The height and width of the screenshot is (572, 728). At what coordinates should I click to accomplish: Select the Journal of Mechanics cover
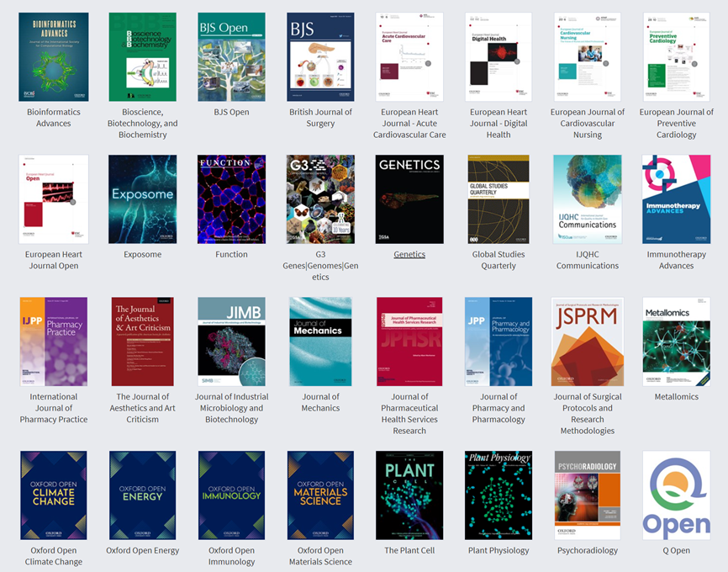(320, 342)
